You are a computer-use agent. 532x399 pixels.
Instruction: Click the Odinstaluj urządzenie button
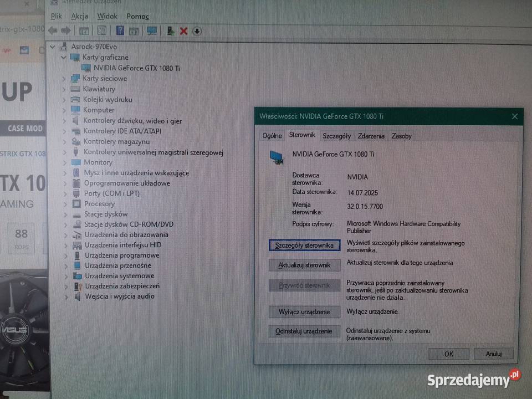pyautogui.click(x=304, y=331)
